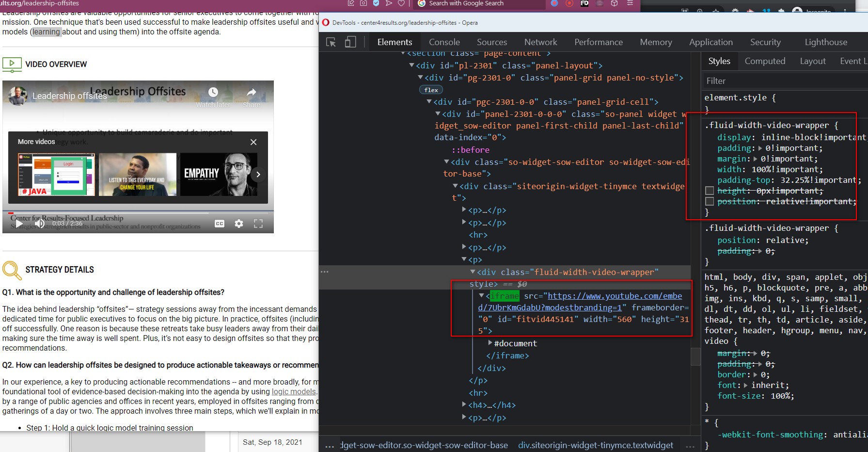
Task: Collapse the div id="pg-2301-0" node
Action: click(x=421, y=77)
